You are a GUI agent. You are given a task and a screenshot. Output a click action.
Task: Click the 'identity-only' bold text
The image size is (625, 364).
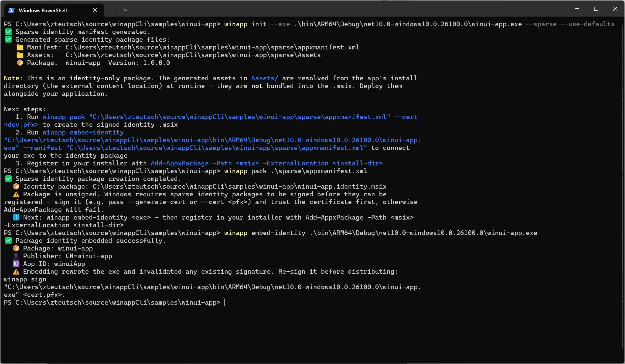pos(95,78)
